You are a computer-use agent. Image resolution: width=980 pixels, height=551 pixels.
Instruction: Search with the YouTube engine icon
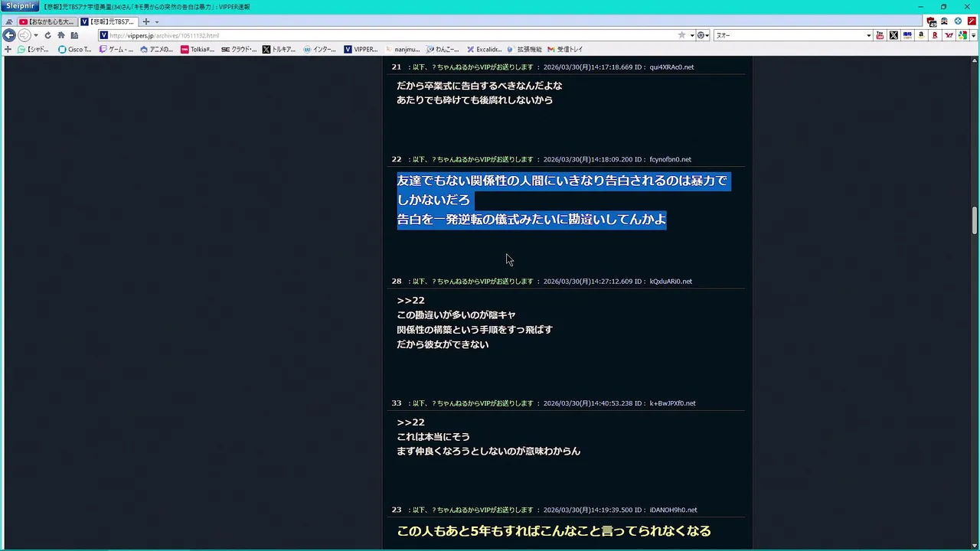[880, 35]
